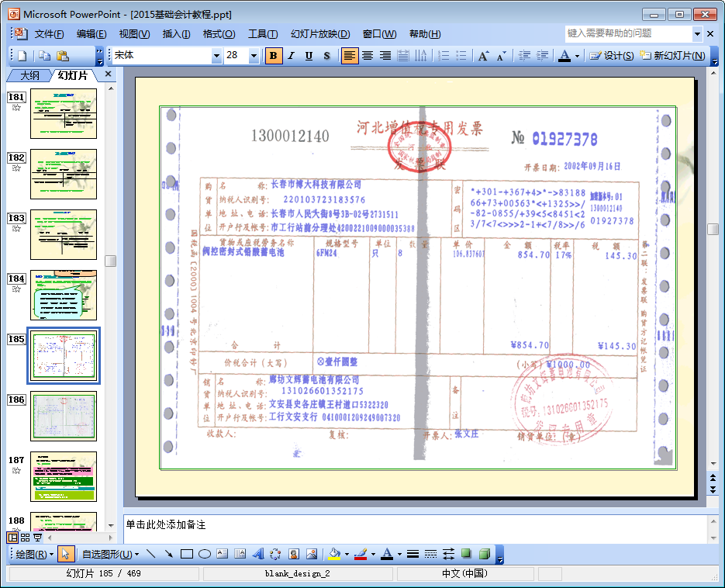This screenshot has width=725, height=588.
Task: Toggle center alignment
Action: [368, 56]
